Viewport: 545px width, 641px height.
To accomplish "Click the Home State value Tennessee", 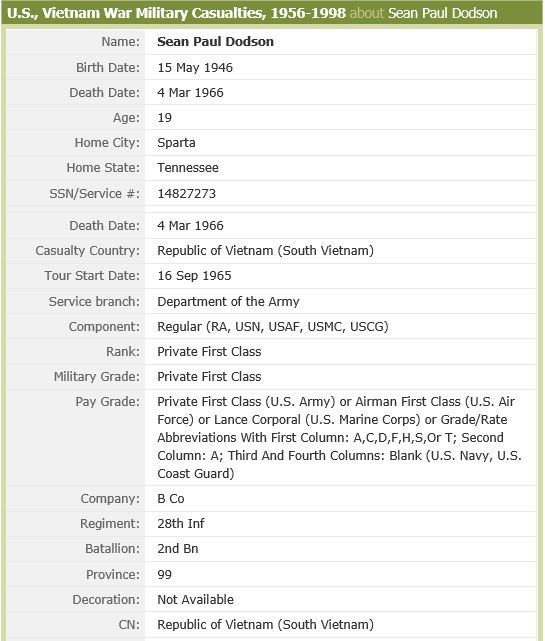I will [188, 168].
